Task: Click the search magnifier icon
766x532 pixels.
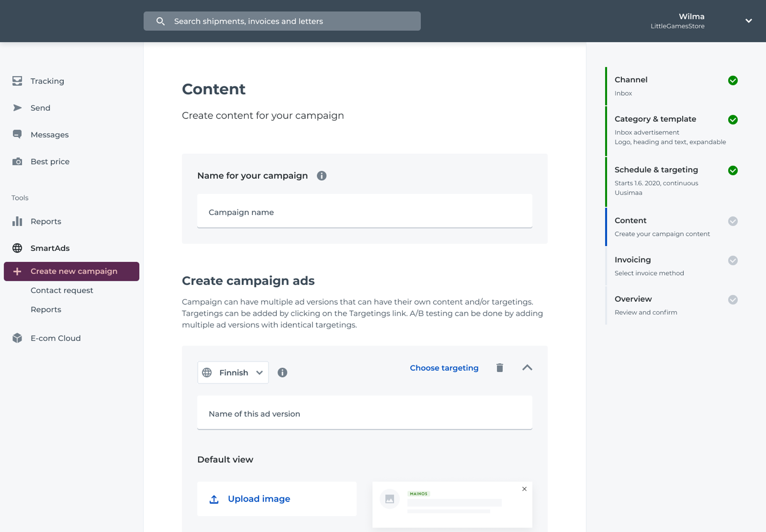Action: pyautogui.click(x=160, y=21)
